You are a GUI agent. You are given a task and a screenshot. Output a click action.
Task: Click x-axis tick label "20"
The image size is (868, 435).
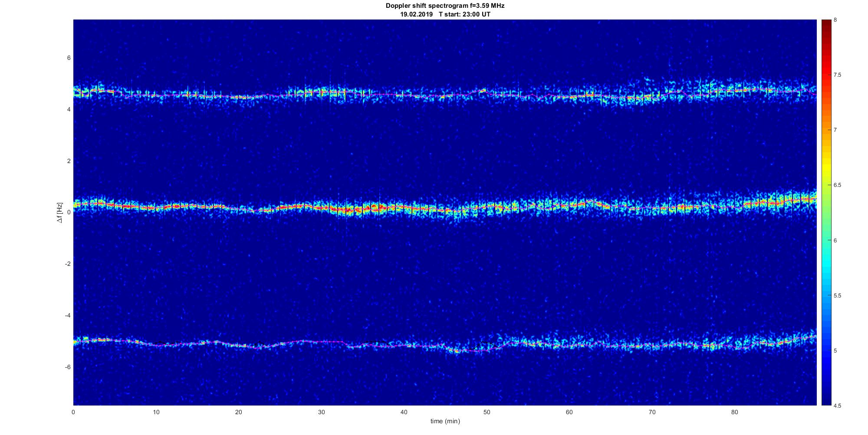click(239, 412)
